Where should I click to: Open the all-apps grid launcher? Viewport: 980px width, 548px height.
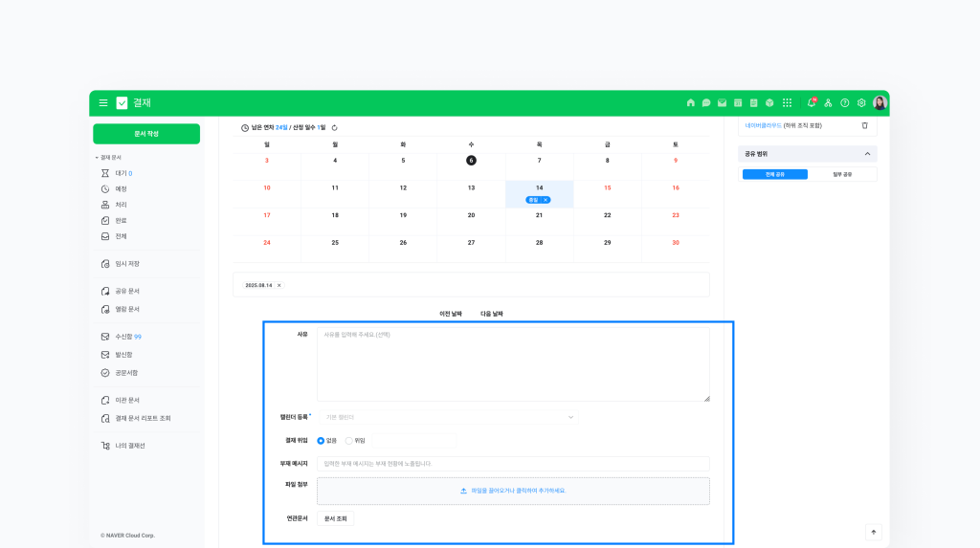(787, 102)
